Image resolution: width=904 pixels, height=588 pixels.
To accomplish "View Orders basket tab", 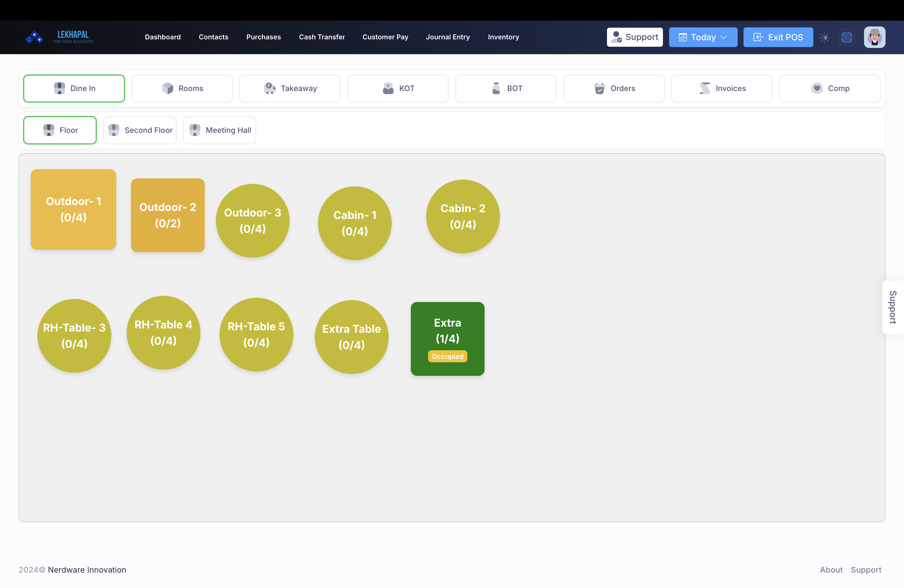I will (614, 89).
